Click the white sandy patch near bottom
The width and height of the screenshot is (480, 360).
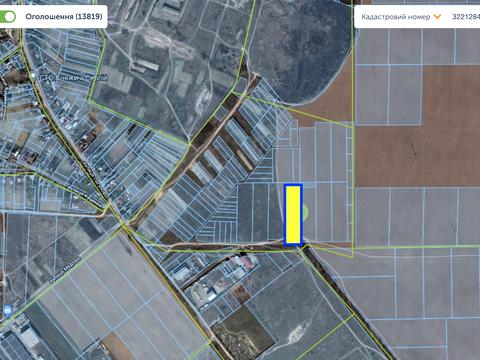(x=296, y=333)
